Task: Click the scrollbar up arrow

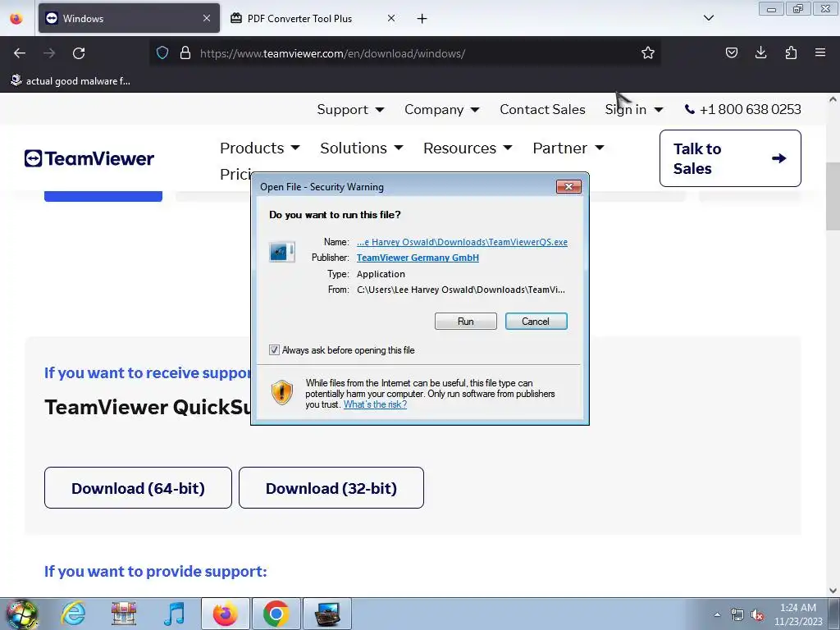Action: pyautogui.click(x=833, y=99)
